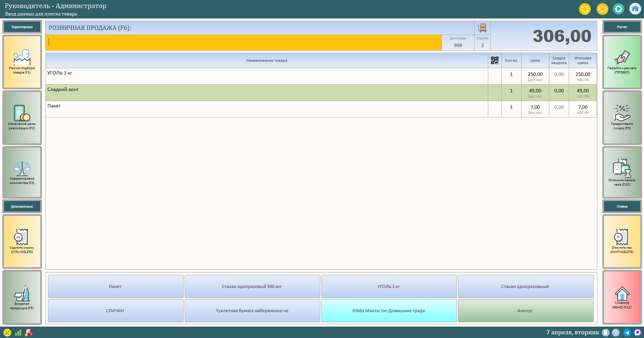The height and width of the screenshot is (338, 644).
Task: Click the blue house icon in header
Action: pyautogui.click(x=635, y=9)
